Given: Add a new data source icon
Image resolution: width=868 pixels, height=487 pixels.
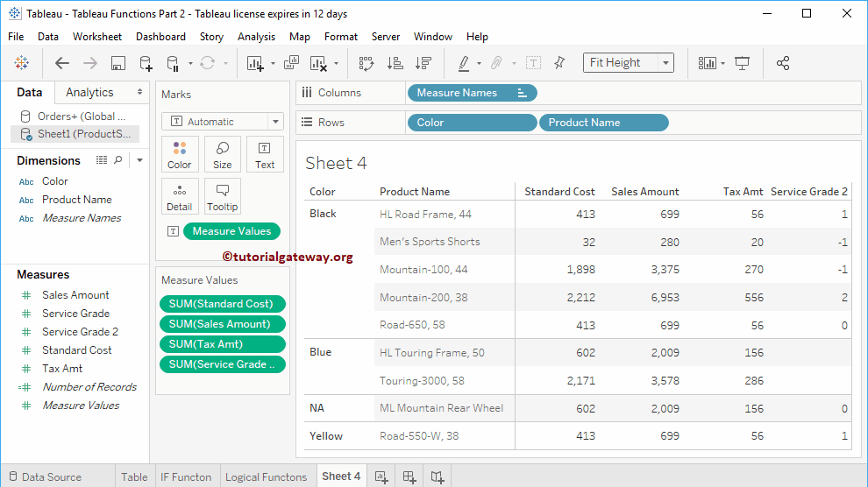Looking at the screenshot, I should tap(146, 63).
